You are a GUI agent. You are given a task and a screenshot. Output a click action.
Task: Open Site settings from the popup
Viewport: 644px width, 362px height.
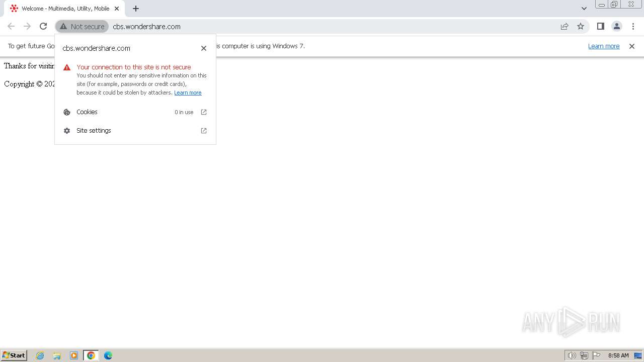tap(135, 131)
